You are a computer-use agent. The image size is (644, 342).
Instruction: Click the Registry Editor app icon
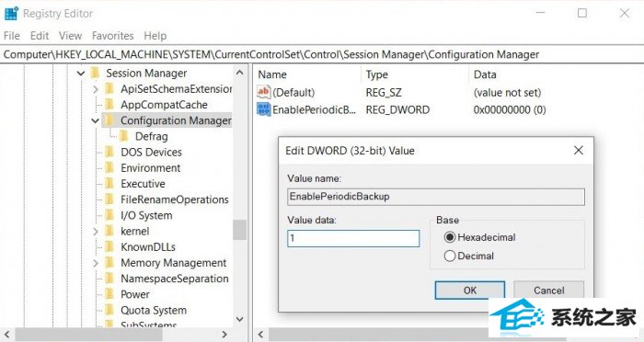[x=11, y=13]
